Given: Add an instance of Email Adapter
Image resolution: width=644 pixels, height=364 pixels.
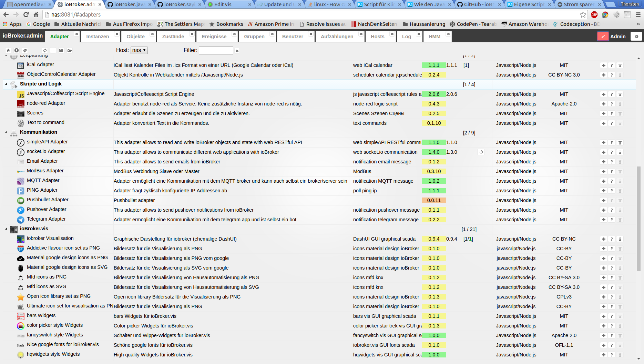Looking at the screenshot, I should coord(604,162).
